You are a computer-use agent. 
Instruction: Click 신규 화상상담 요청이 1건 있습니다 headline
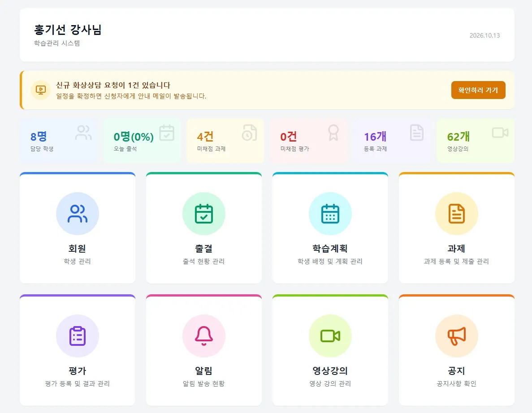pyautogui.click(x=113, y=85)
